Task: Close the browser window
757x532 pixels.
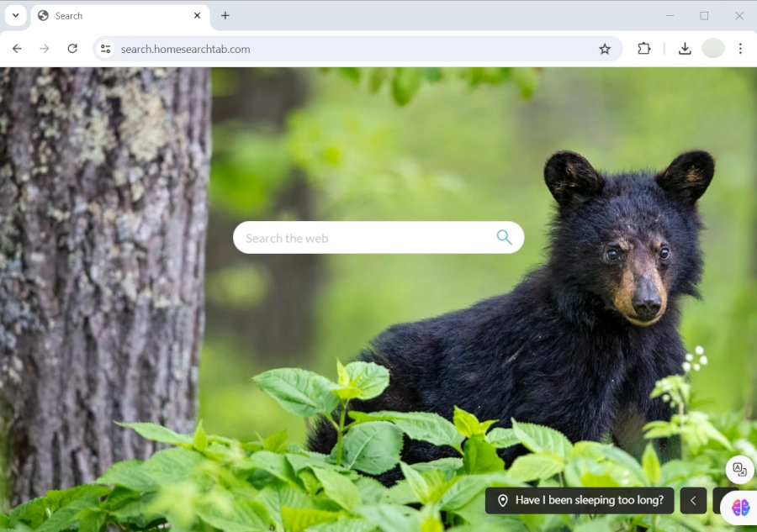Action: [x=739, y=15]
